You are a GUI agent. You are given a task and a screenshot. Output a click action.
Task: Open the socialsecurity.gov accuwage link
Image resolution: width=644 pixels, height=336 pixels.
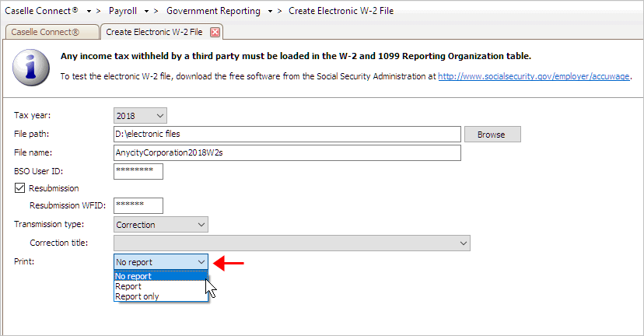pyautogui.click(x=534, y=76)
